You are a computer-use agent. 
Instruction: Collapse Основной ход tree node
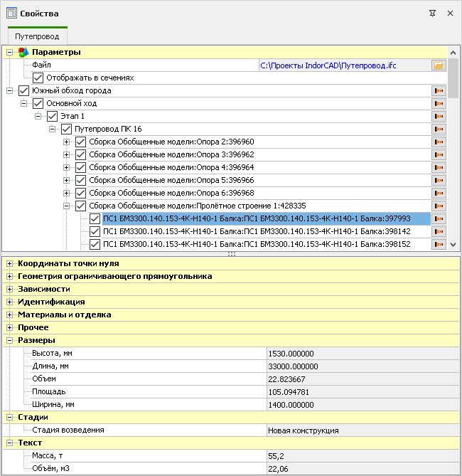pyautogui.click(x=23, y=103)
